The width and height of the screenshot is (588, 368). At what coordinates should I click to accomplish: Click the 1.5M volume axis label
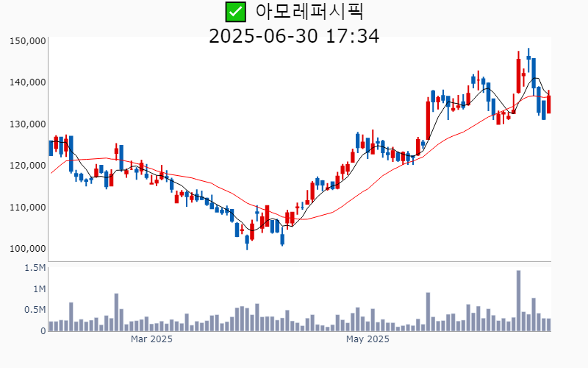35,268
